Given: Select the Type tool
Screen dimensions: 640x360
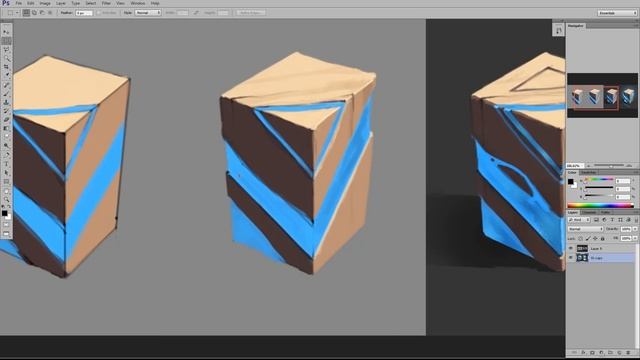Looking at the screenshot, I should (x=6, y=164).
